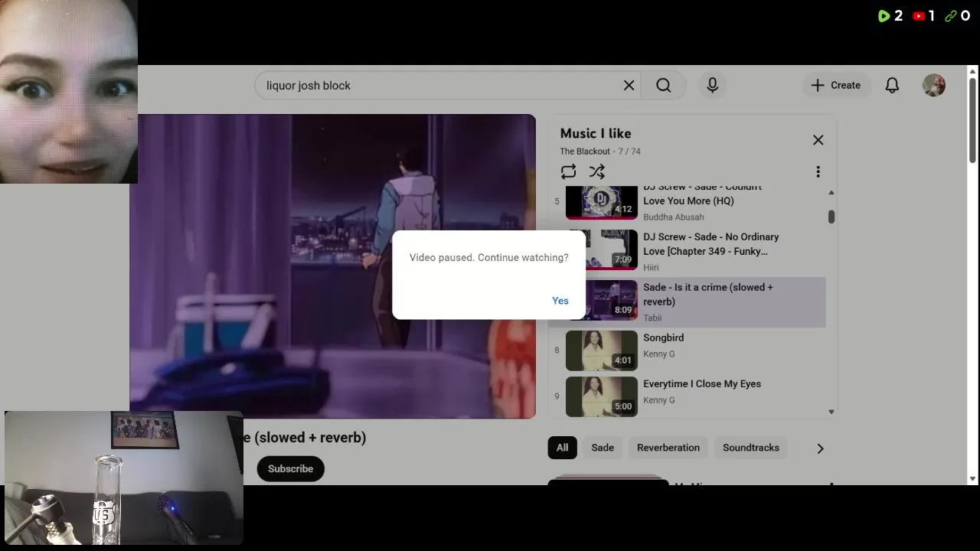Click the video player frame

[x=333, y=266]
